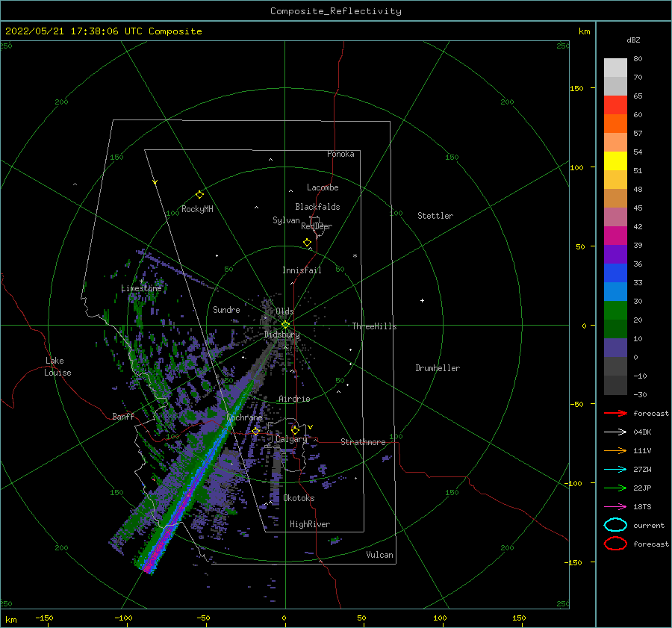Click the Lake Louise label
The image size is (672, 628).
pos(57,367)
